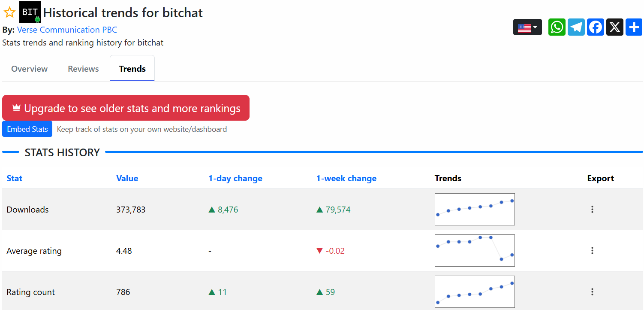Image resolution: width=644 pixels, height=310 pixels.
Task: Open Average rating export options menu
Action: point(592,251)
